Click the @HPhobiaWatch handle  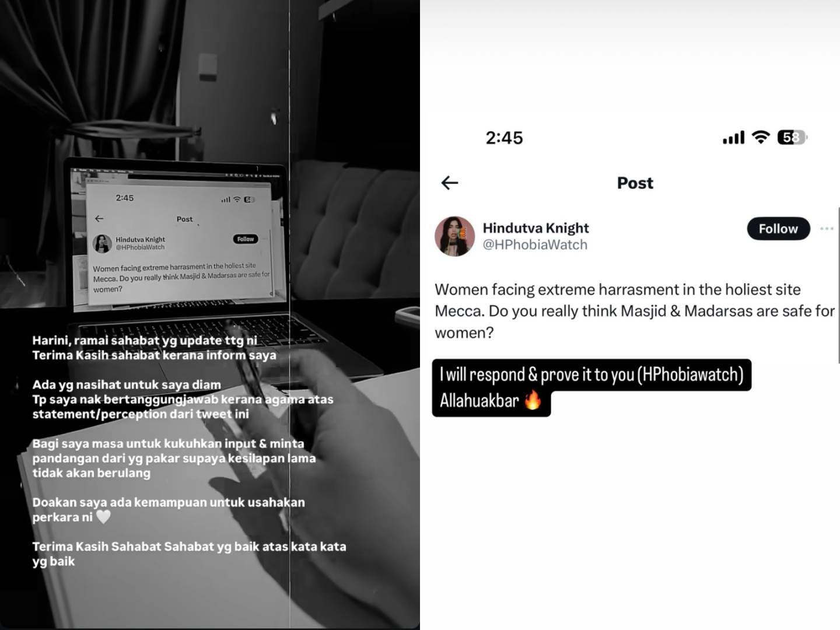(x=535, y=245)
